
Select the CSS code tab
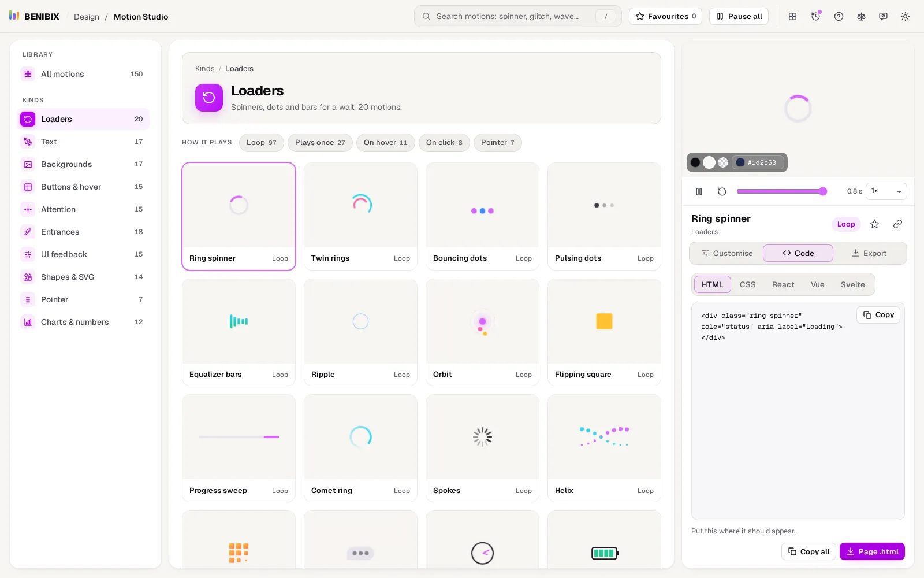747,284
